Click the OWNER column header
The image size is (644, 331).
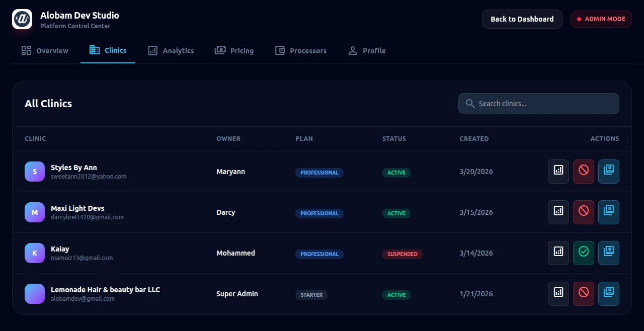coord(228,139)
